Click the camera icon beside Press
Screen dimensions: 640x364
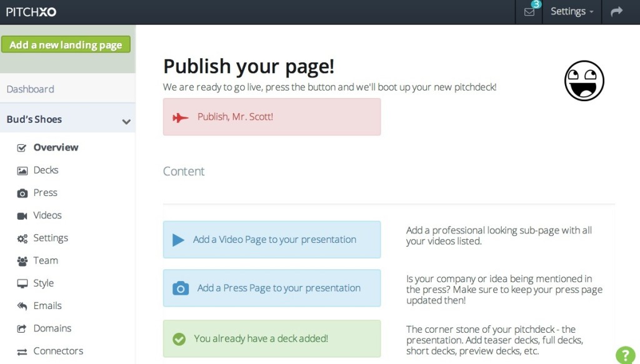click(22, 193)
